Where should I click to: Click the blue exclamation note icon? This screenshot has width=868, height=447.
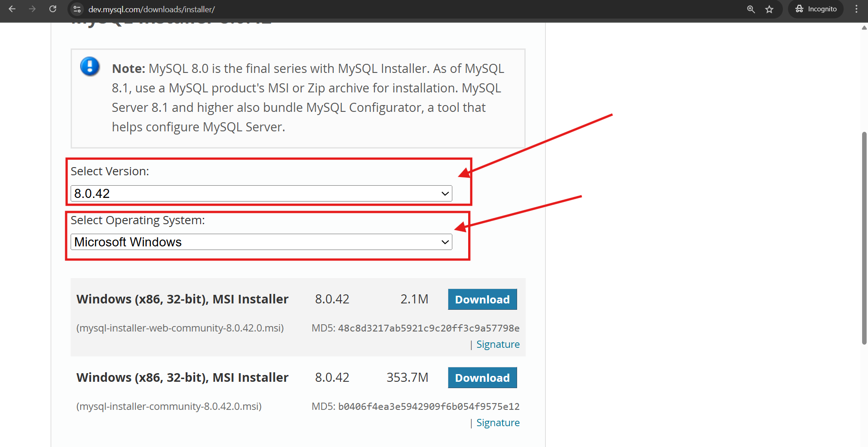[x=90, y=67]
